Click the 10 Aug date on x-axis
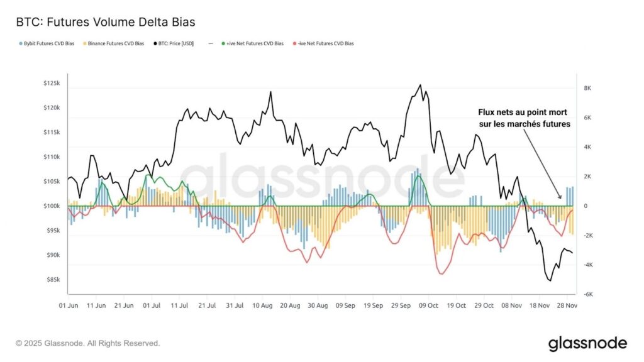This screenshot has height=362, width=644. (x=262, y=305)
